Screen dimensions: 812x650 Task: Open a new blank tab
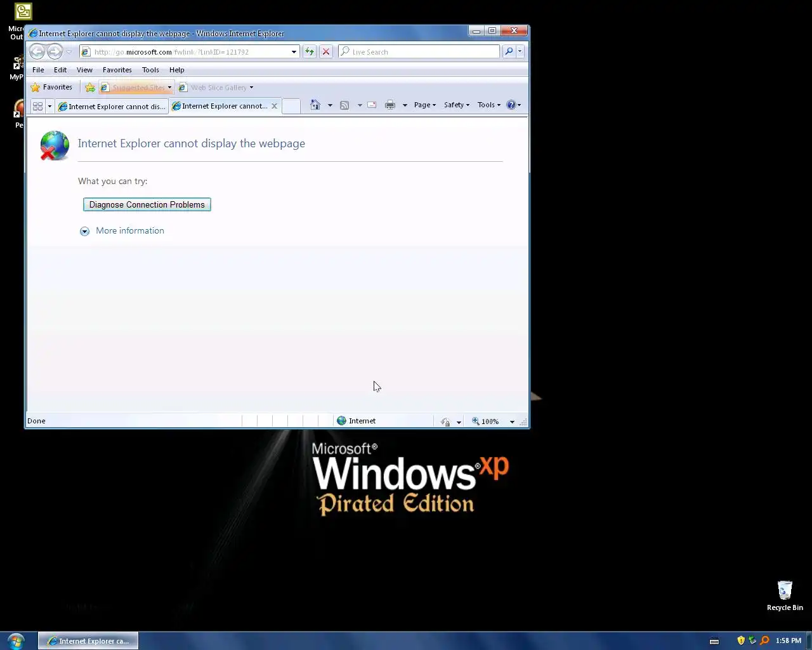[x=291, y=106]
